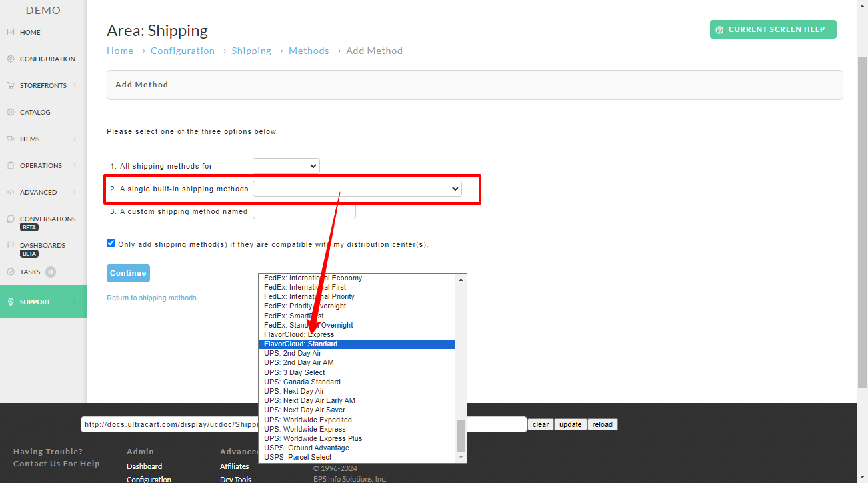Click the Tasks checkmark icon
Image resolution: width=868 pixels, height=483 pixels.
11,272
